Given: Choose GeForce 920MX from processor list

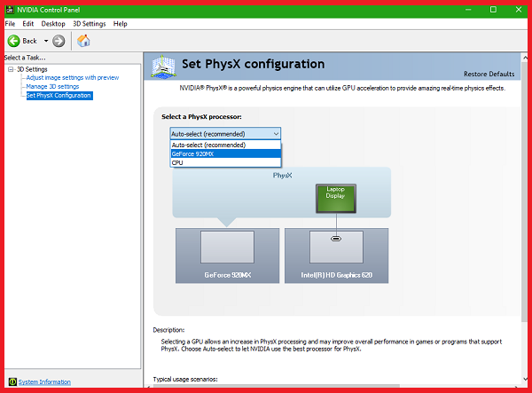Looking at the screenshot, I should (225, 153).
